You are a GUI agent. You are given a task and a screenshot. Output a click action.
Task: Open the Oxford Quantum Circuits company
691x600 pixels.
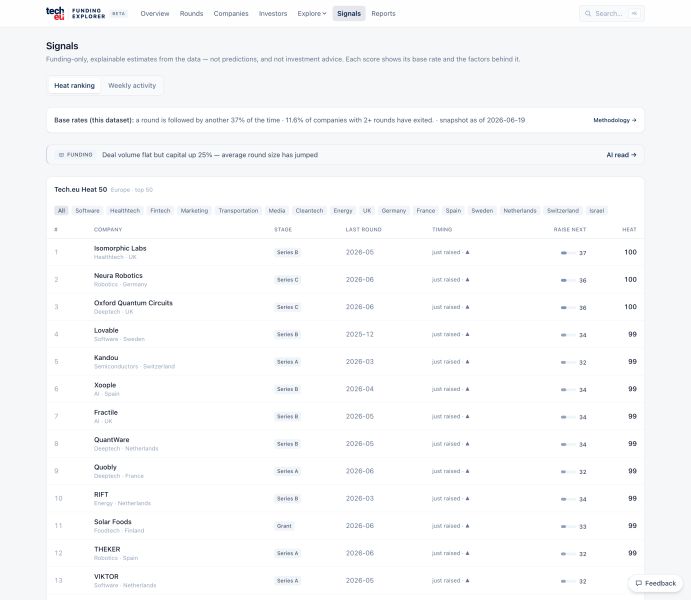(133, 303)
